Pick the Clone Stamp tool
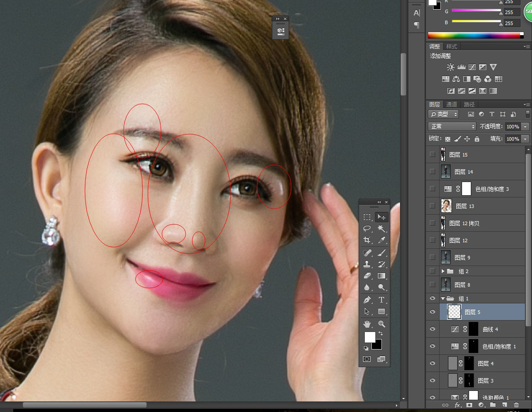Viewport: 532px width, 412px height. (367, 264)
